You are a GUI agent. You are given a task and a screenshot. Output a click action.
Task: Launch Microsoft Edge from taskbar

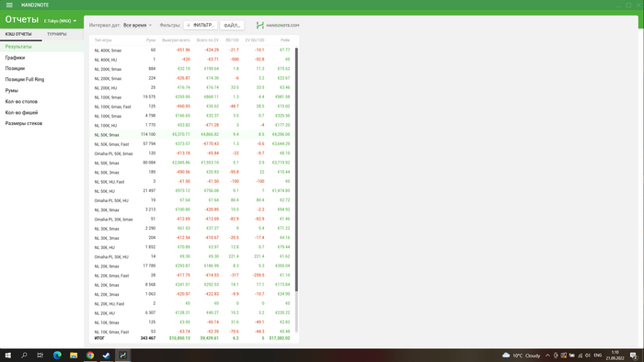57,356
